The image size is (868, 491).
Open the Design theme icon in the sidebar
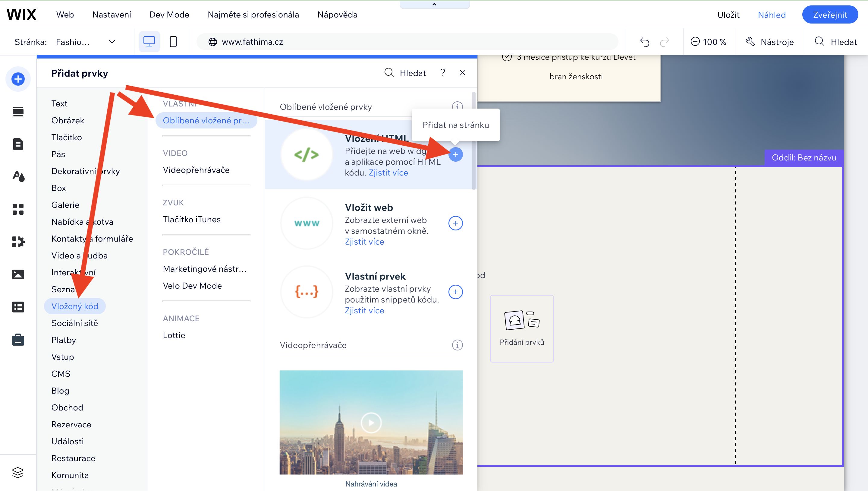(x=18, y=176)
